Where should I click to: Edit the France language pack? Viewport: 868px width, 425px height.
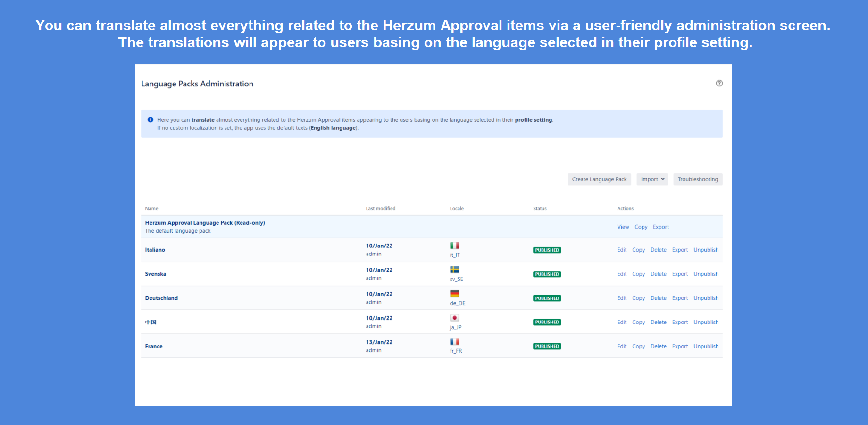pos(621,346)
